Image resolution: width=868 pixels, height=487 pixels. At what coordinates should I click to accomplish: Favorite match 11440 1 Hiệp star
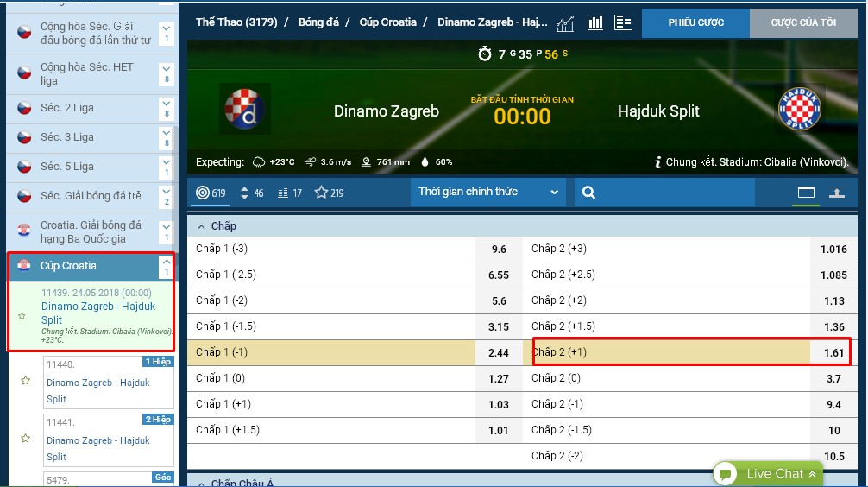coord(26,381)
